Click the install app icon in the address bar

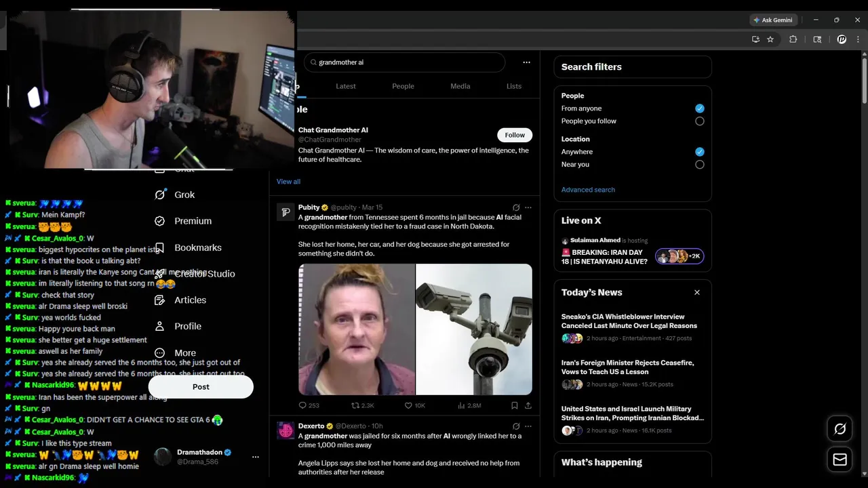(755, 39)
